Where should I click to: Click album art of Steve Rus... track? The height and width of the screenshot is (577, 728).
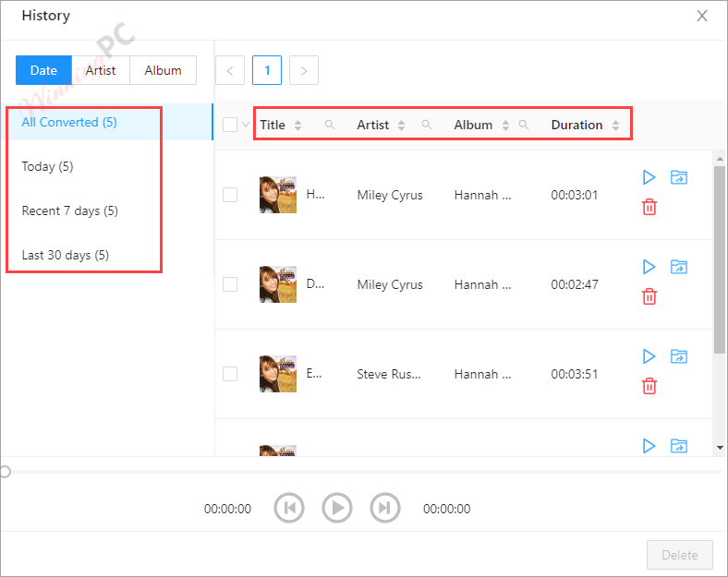point(278,374)
